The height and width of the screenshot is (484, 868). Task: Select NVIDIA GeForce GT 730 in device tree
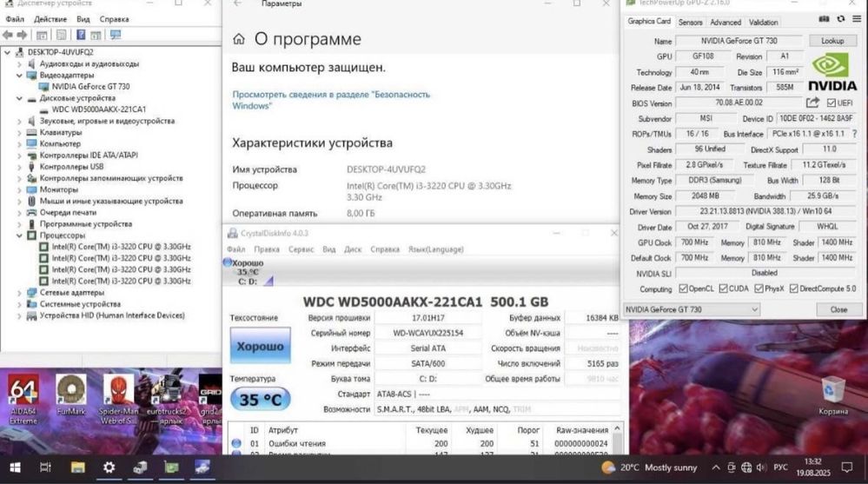coord(90,86)
